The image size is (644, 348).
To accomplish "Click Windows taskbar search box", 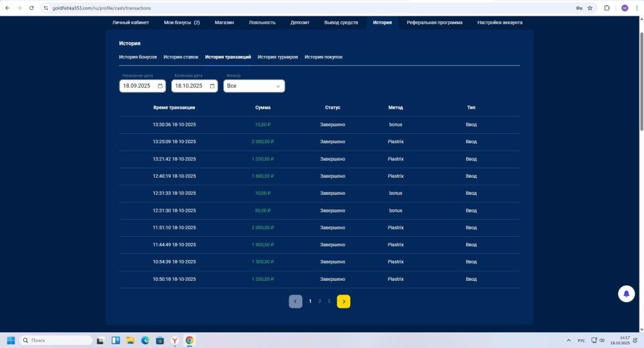I will pos(56,340).
